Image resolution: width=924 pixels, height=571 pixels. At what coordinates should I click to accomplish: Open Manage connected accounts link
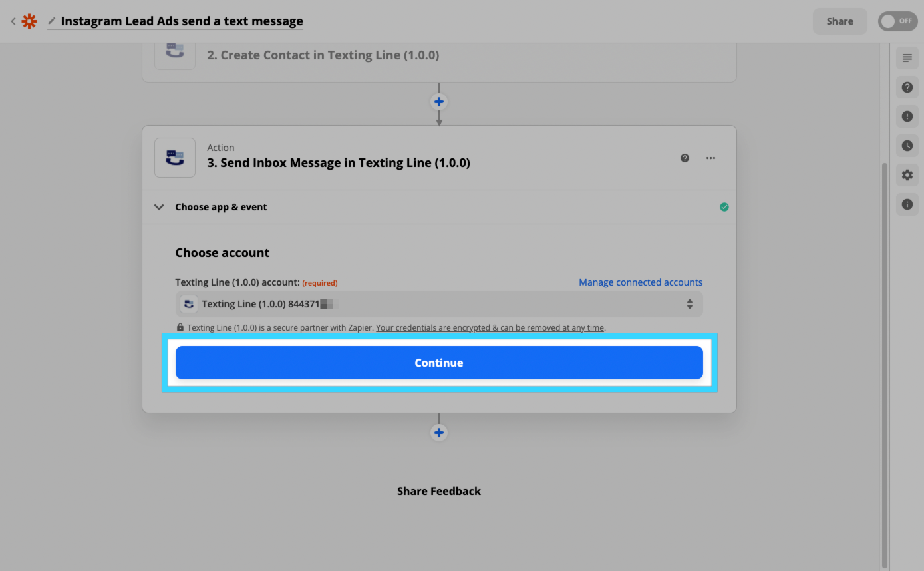[x=641, y=282]
